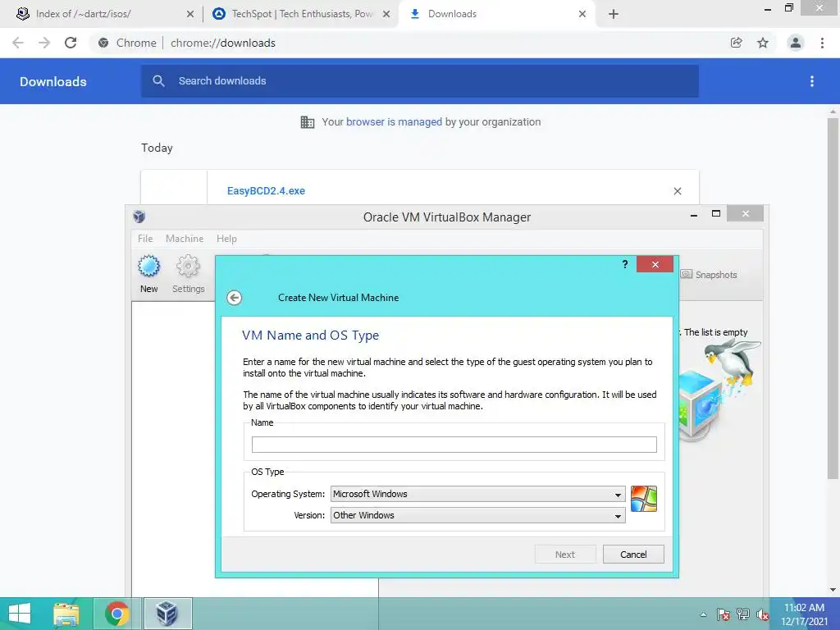Go back with the wizard back arrow
This screenshot has height=630, width=840.
tap(234, 298)
